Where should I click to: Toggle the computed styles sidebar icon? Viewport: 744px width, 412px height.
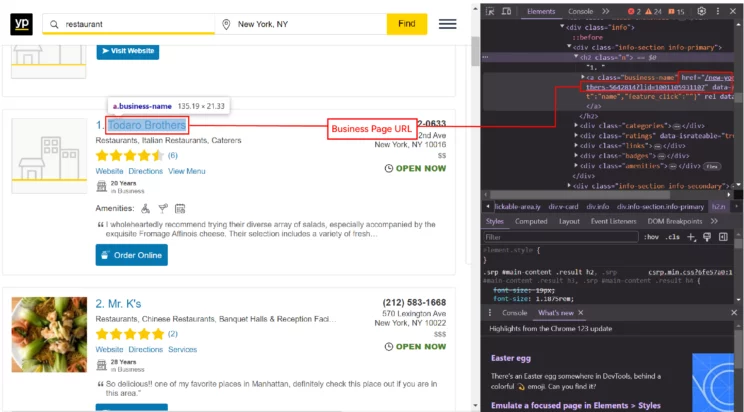click(723, 237)
